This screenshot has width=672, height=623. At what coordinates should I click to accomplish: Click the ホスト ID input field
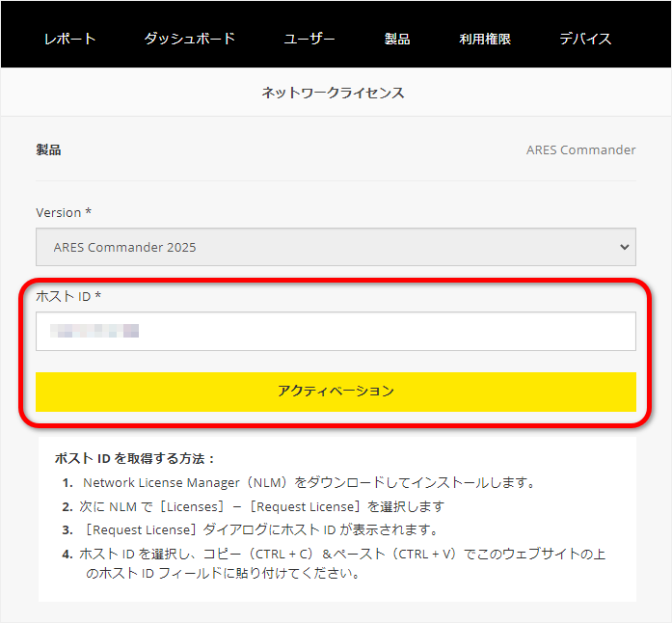point(336,332)
